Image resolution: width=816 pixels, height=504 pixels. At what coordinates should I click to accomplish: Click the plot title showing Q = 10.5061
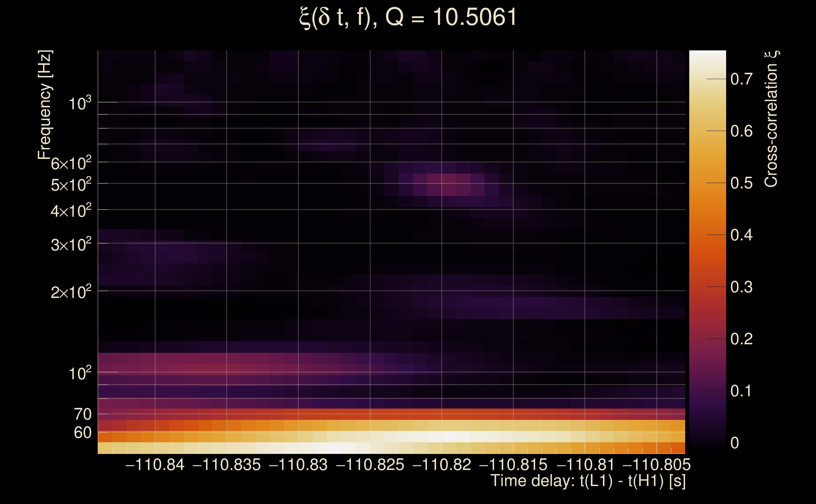pyautogui.click(x=408, y=17)
